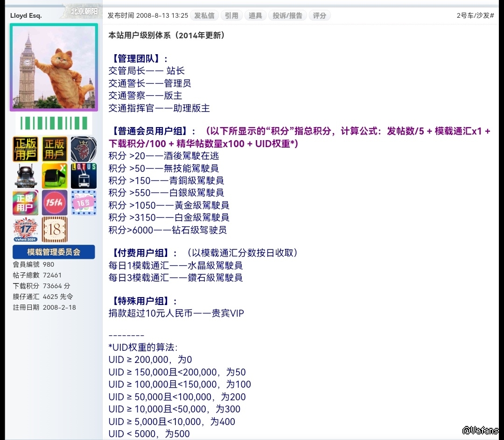Click the 交通指挥官——助理版主 line
Image resolution: width=504 pixels, height=440 pixels.
point(159,108)
